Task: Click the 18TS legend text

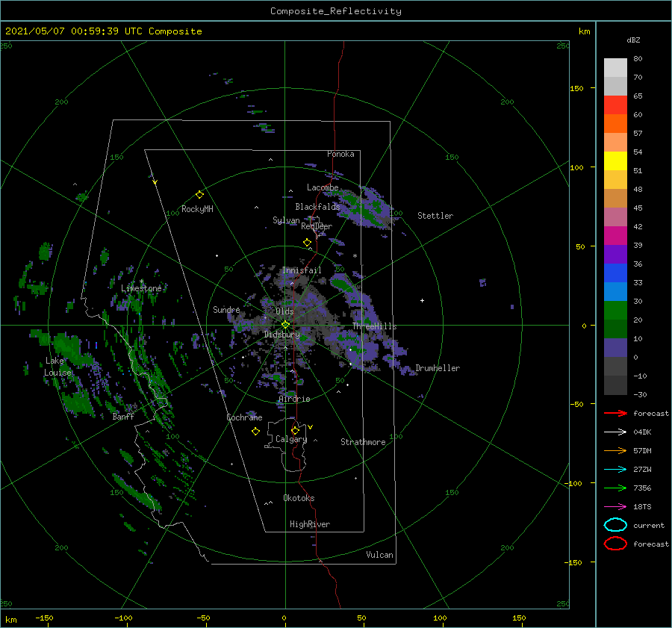Action: (642, 507)
